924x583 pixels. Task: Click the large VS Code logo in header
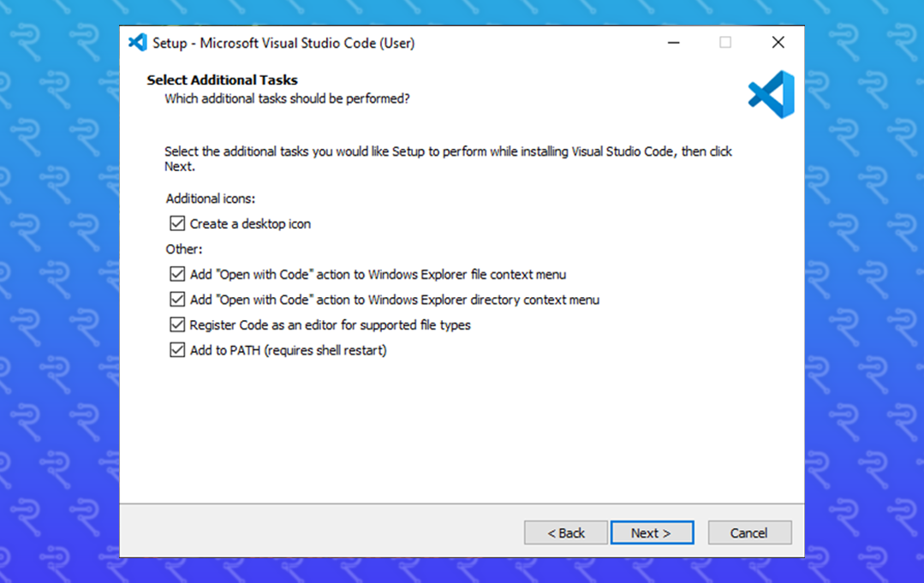[771, 94]
